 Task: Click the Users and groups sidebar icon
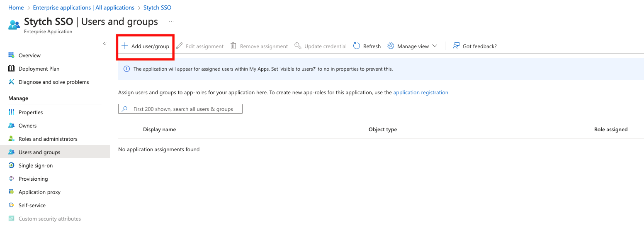click(x=12, y=152)
